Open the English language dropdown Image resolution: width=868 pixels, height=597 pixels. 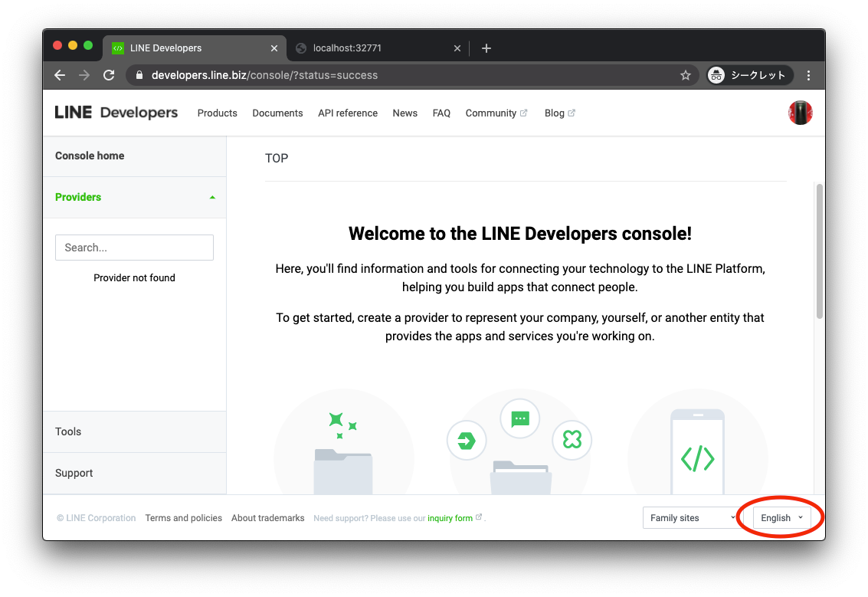(x=781, y=518)
